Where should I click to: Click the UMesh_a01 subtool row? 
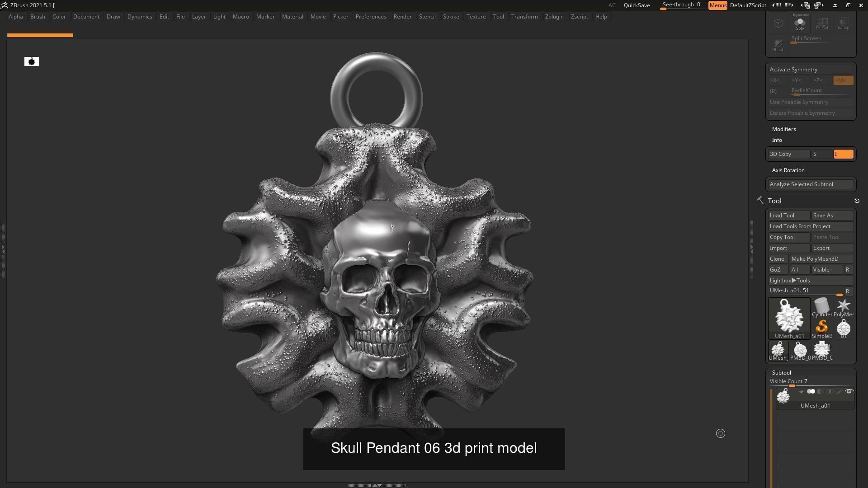(x=815, y=399)
